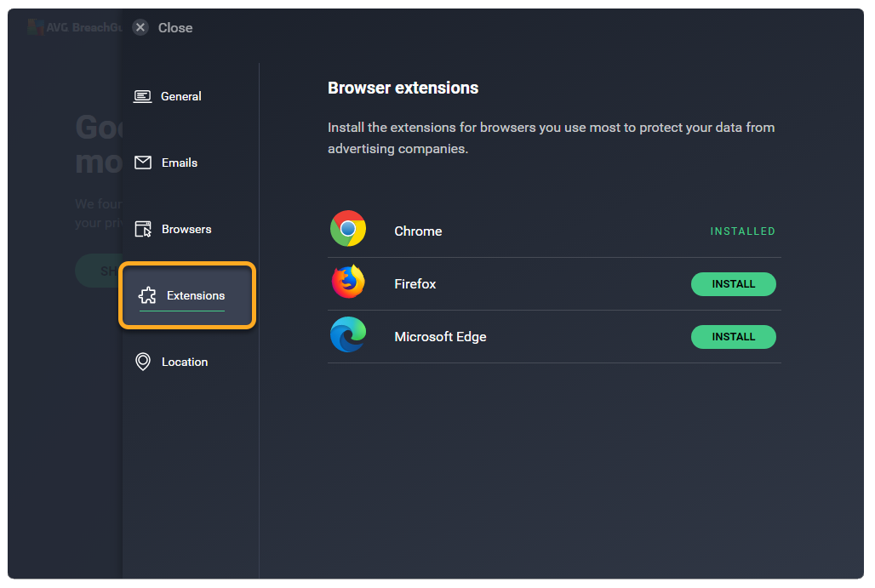Click the General settings icon
Viewport: 875px width, 588px height.
click(x=143, y=96)
